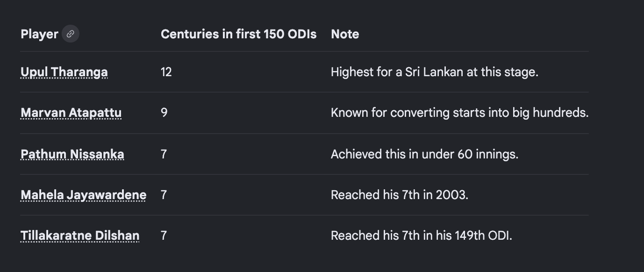The image size is (644, 272).
Task: Click the value 12 in Tharanga's row
Action: (x=166, y=72)
